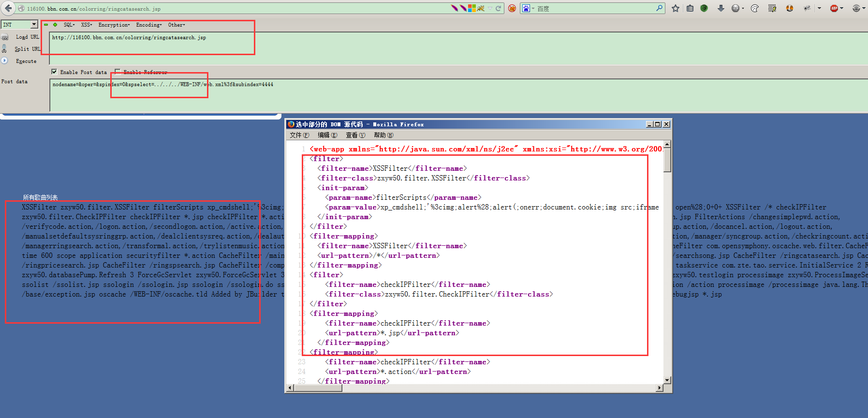Click horizontal scroll-right arrow in source window
Viewport: 868px width, 418px height.
pyautogui.click(x=660, y=388)
